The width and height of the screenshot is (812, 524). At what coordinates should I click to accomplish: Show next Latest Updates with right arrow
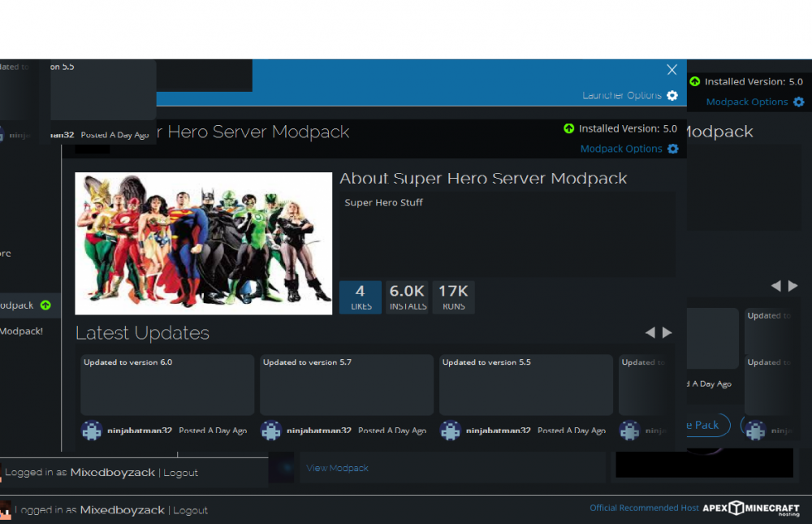click(x=667, y=333)
